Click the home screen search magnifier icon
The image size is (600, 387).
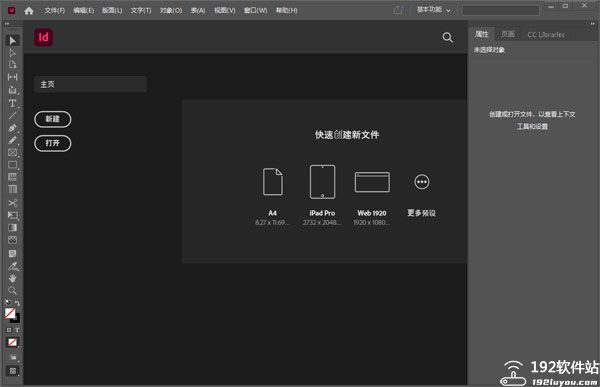pos(447,38)
